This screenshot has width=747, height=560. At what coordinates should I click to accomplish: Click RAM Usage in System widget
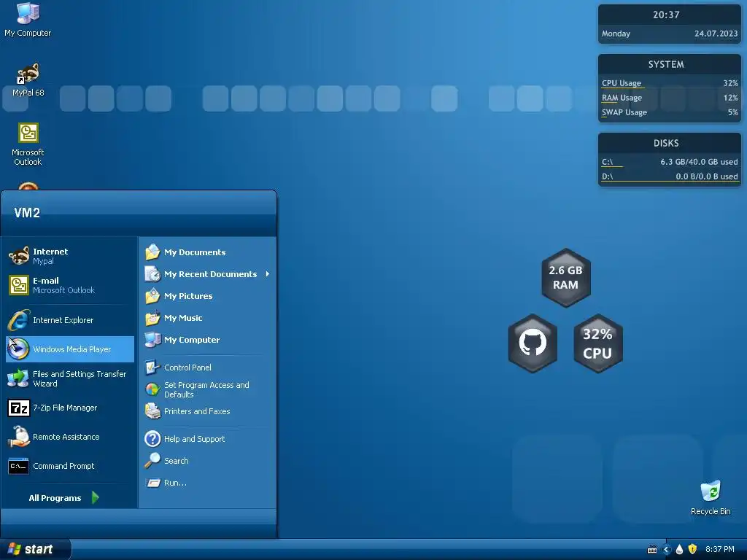pos(670,98)
